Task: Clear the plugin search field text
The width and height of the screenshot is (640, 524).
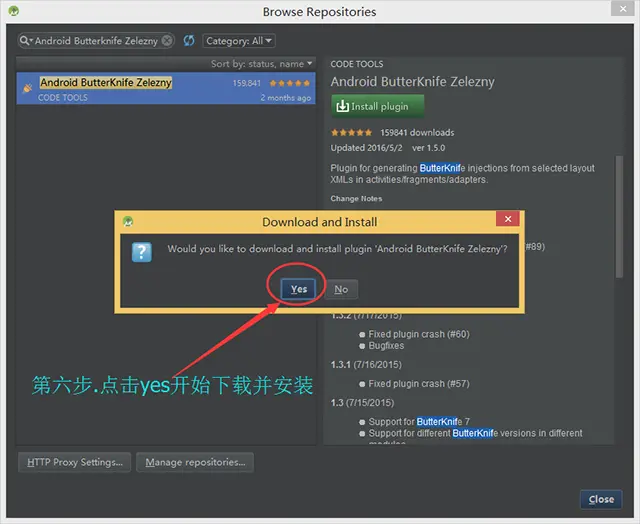Action: click(167, 40)
